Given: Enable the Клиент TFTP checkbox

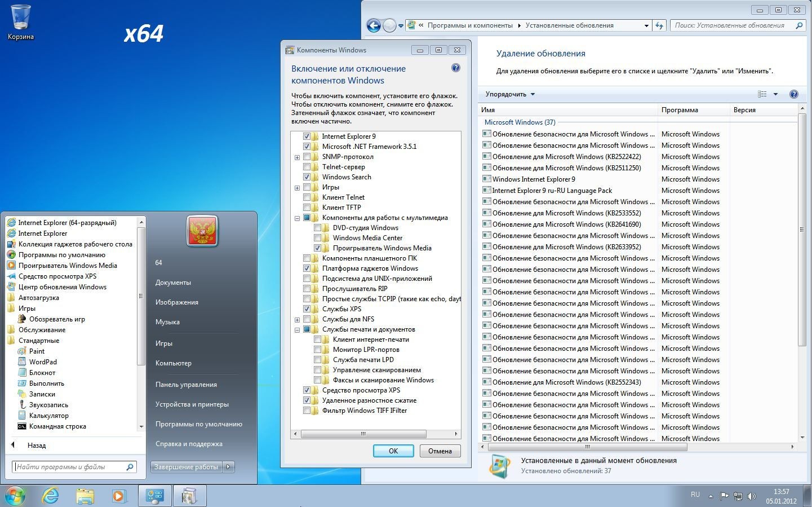Looking at the screenshot, I should pos(307,208).
